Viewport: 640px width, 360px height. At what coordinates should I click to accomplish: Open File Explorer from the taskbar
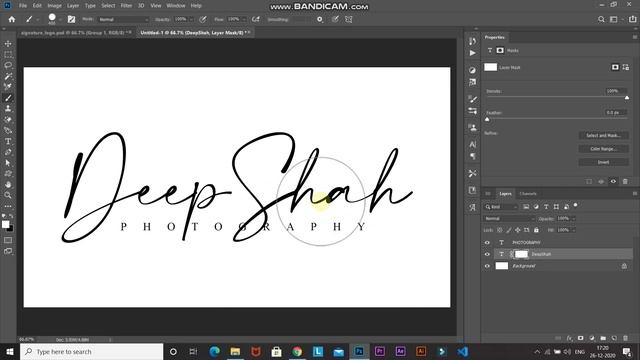pos(235,351)
